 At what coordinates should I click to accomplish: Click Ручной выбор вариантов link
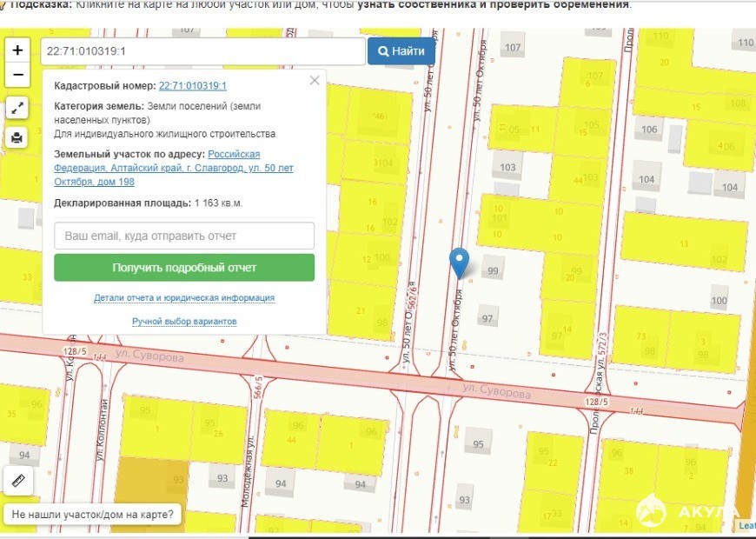(184, 322)
